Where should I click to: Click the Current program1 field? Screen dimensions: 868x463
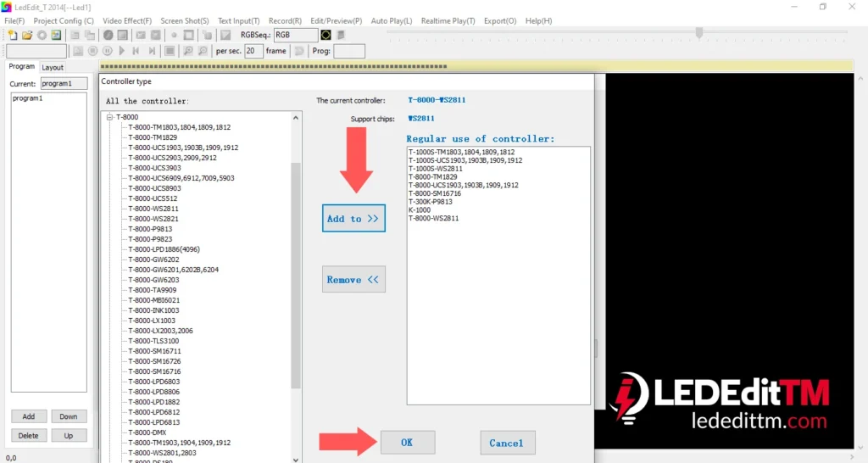pyautogui.click(x=64, y=84)
